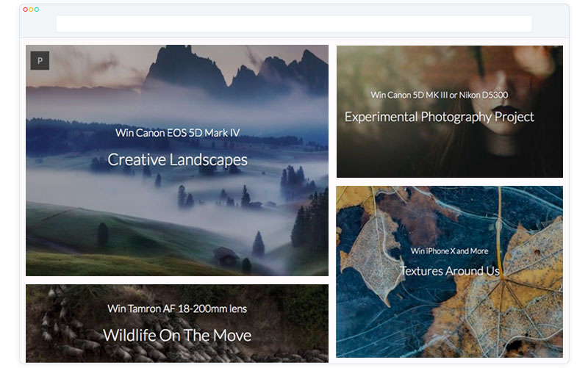Click the 'Win iPhone X and More' text

coord(449,251)
